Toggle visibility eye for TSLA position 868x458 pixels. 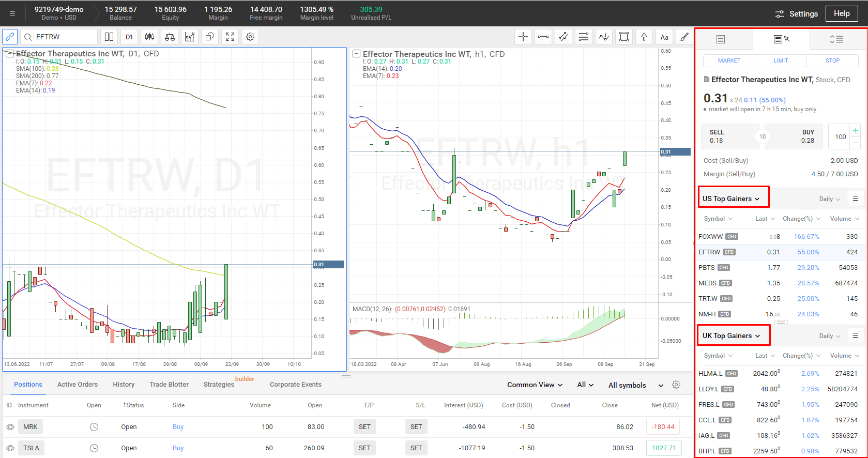pyautogui.click(x=10, y=448)
